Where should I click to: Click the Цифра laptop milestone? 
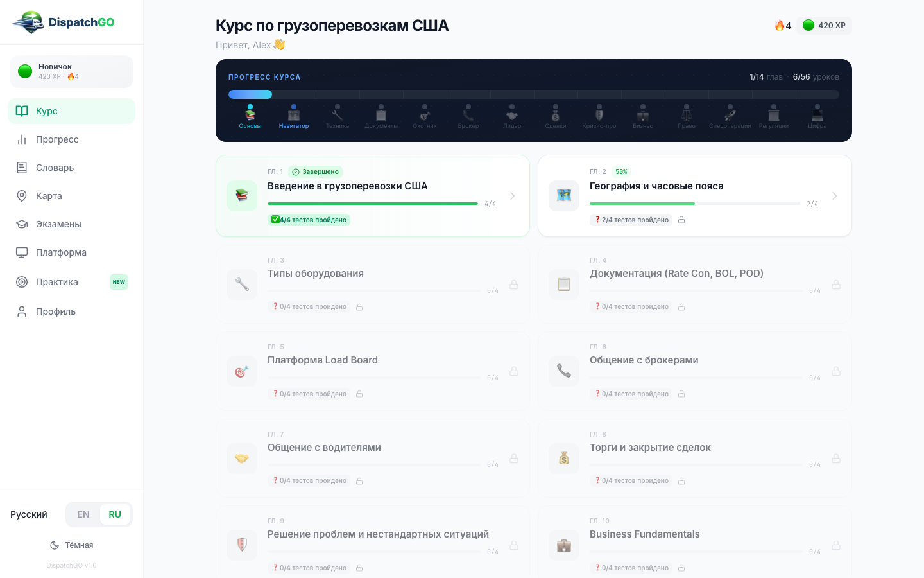pyautogui.click(x=817, y=117)
